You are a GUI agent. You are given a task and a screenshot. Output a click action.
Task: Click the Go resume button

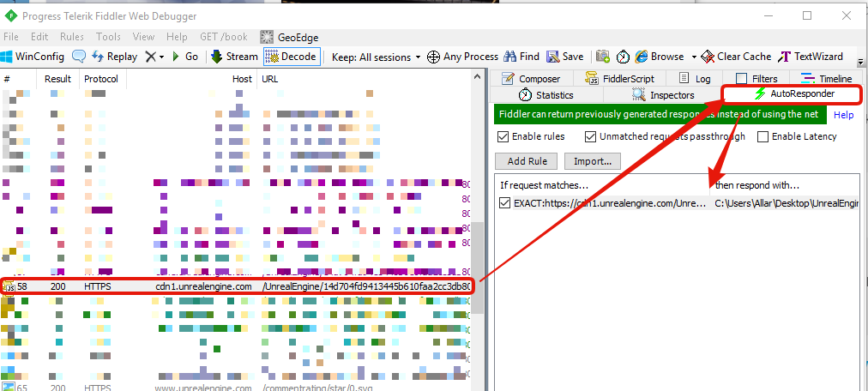[x=185, y=57]
